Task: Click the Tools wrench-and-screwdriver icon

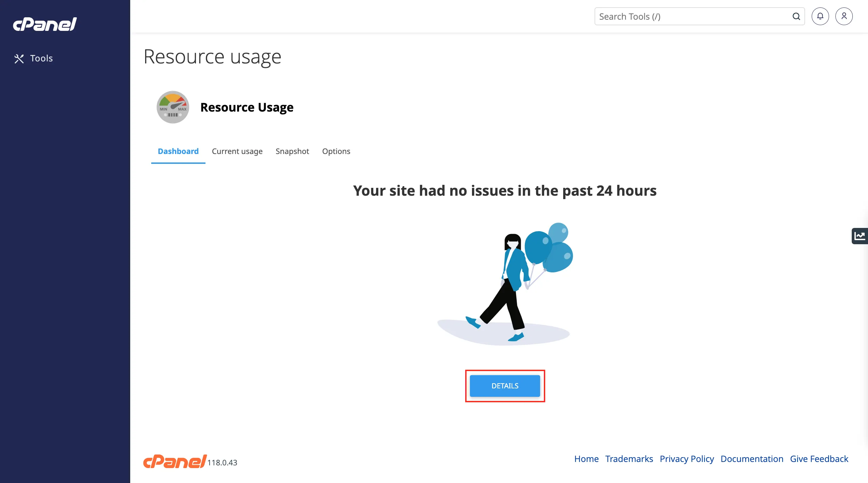Action: point(19,59)
